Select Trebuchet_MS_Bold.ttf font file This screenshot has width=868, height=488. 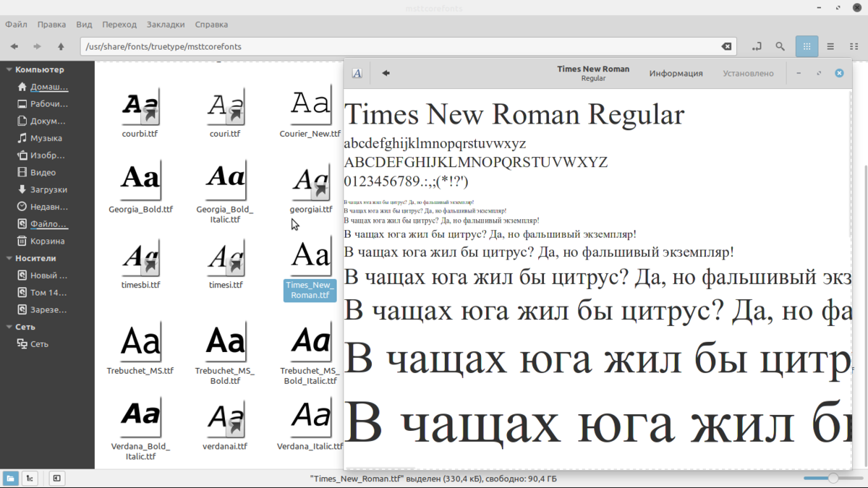[x=225, y=354]
